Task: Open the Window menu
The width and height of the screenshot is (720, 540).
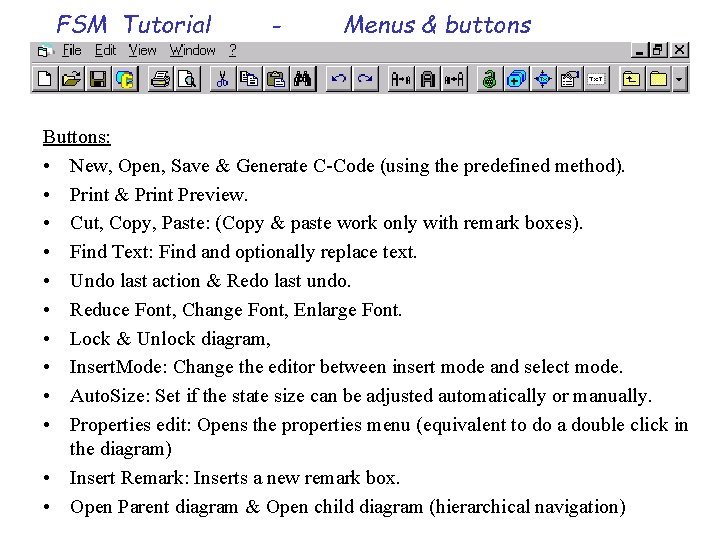Action: (x=192, y=50)
